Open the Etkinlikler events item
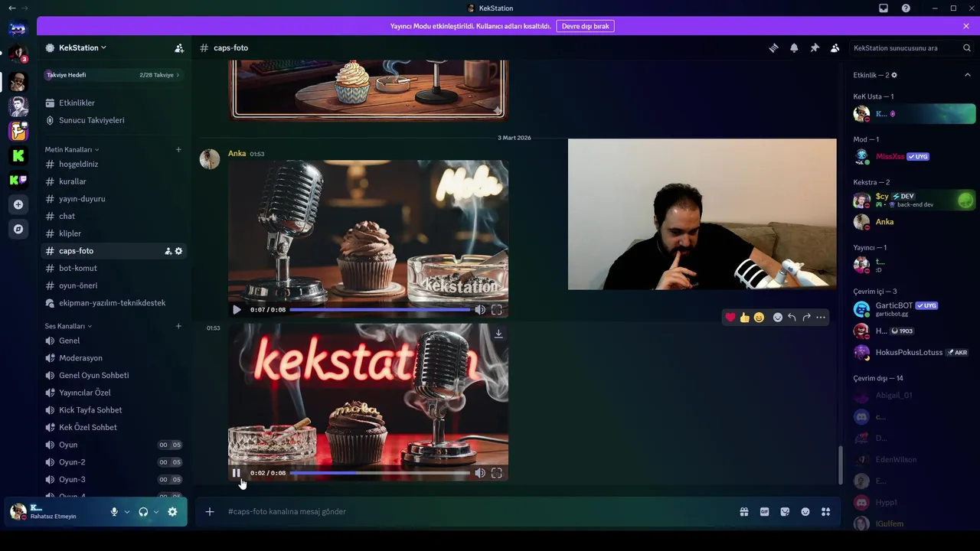Image resolution: width=980 pixels, height=551 pixels. [x=113, y=103]
